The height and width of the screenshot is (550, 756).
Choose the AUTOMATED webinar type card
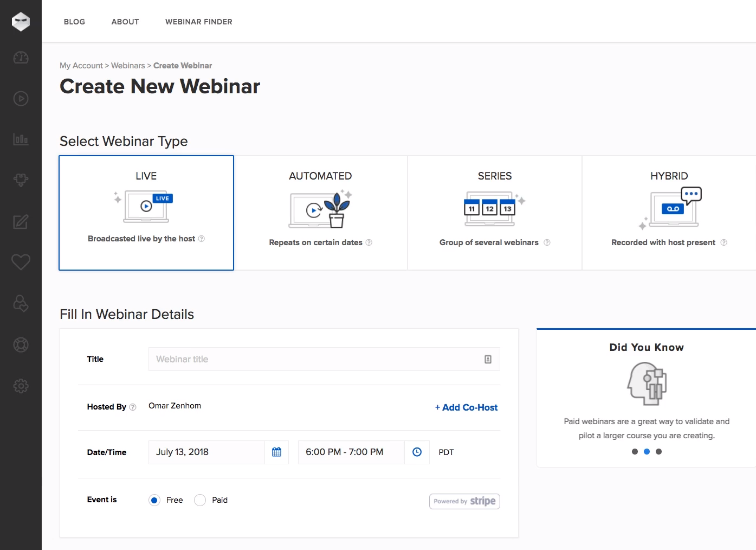click(x=320, y=213)
